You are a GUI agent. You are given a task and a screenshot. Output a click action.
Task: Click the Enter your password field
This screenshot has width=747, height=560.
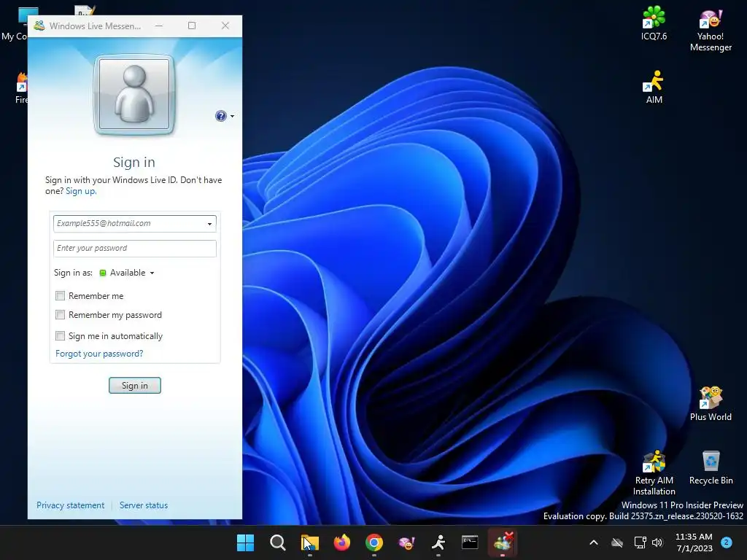click(x=135, y=248)
